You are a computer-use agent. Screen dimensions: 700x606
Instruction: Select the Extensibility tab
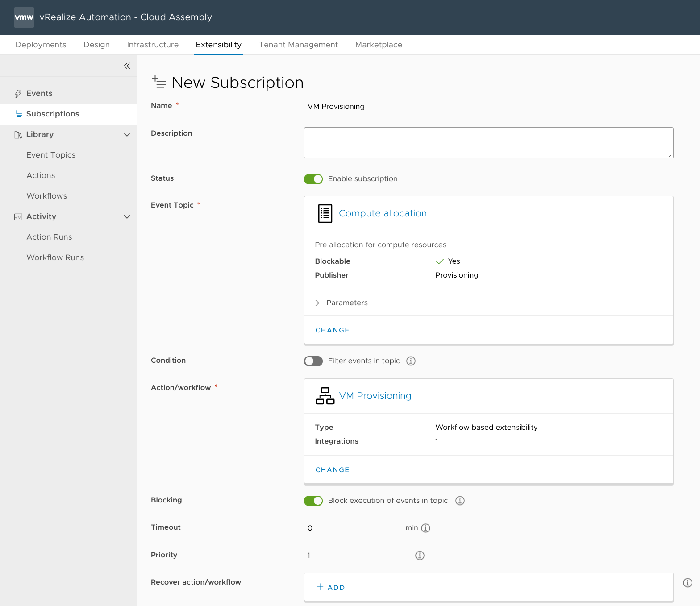(219, 45)
